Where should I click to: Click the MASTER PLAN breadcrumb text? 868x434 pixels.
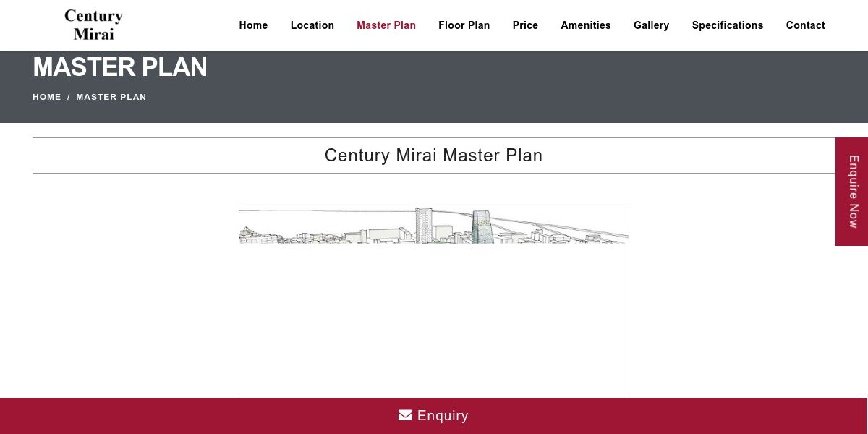point(111,97)
